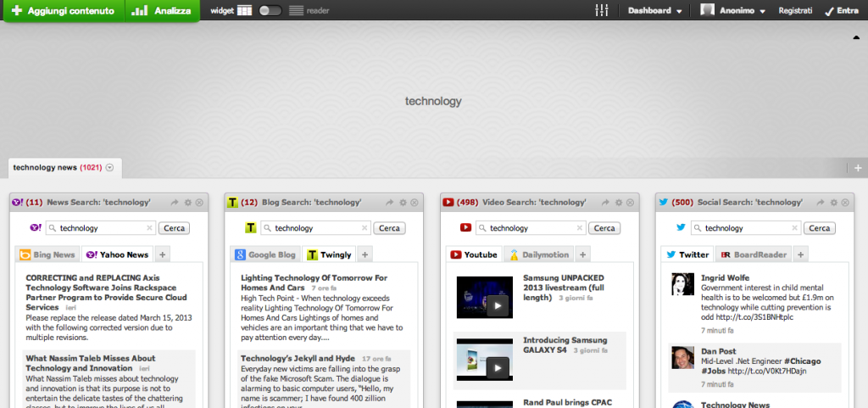Open the Anonimo user dropdown
Viewport: 868px width, 408px height.
(x=733, y=11)
